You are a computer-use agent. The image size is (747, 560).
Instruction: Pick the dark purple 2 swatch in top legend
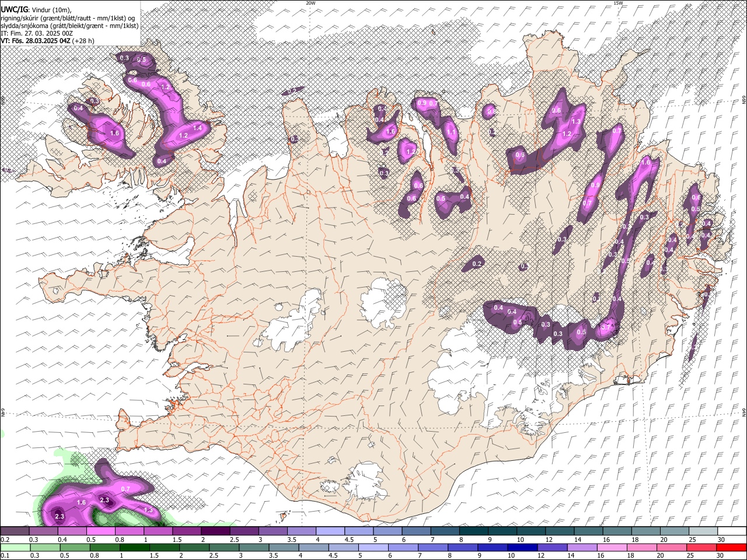point(215,531)
